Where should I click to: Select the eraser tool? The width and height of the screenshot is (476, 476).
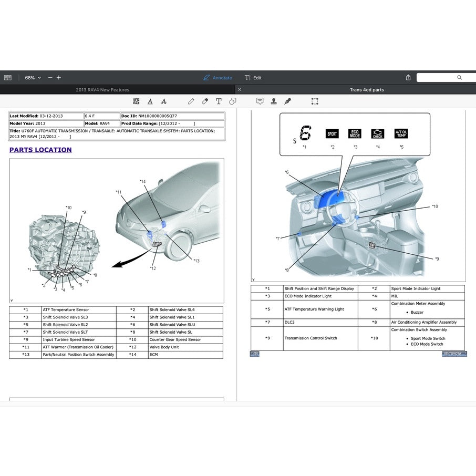click(205, 101)
